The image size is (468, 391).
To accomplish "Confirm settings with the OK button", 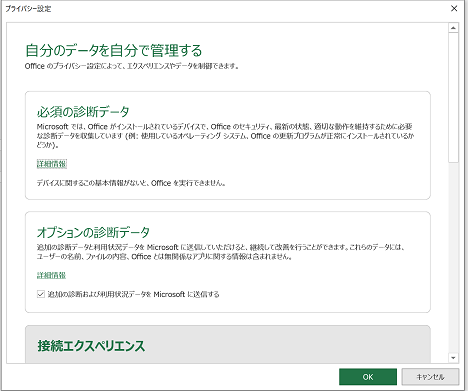I will [368, 377].
